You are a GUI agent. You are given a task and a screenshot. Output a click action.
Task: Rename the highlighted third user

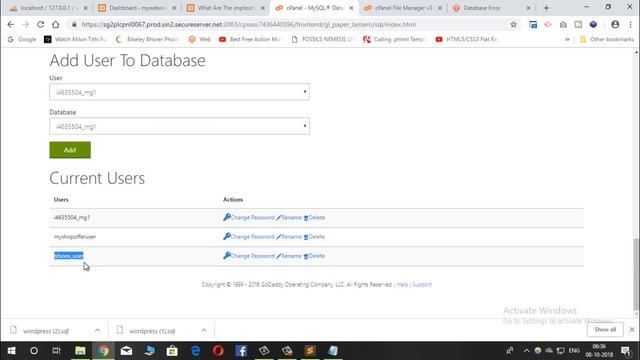(289, 256)
